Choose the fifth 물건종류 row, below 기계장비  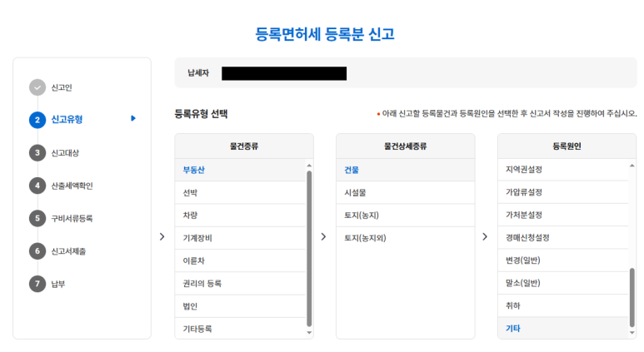coord(240,261)
